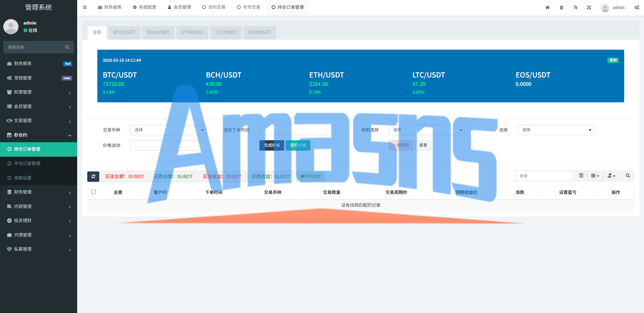The height and width of the screenshot is (313, 644).
Task: Expand 投资理财 sidebar menu
Action: point(39,220)
